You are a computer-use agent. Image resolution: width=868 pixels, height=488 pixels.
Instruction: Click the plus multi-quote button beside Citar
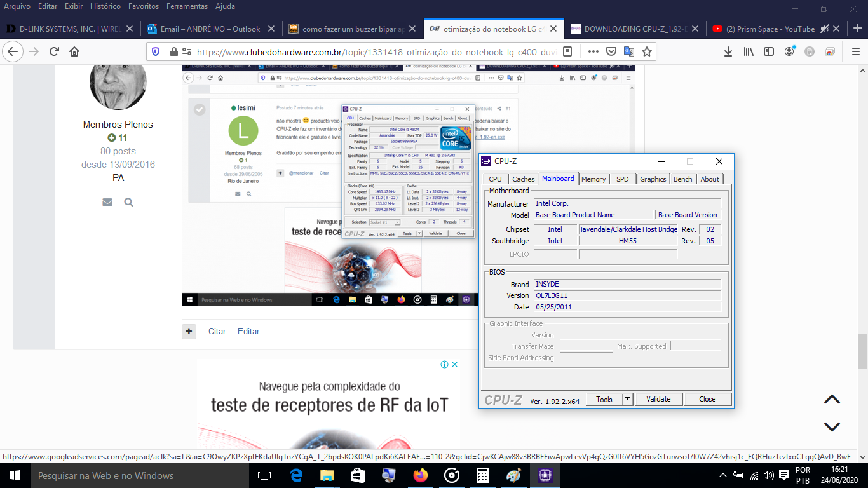[189, 331]
